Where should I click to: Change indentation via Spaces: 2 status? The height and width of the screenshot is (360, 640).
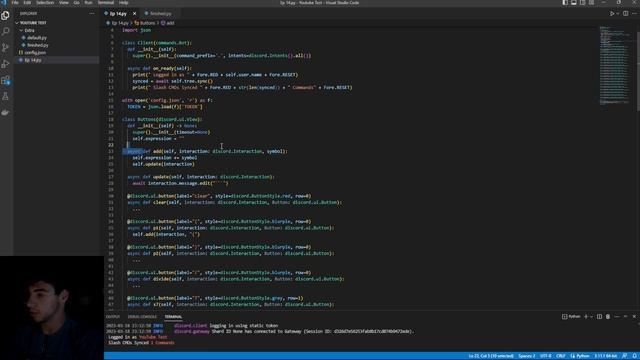click(527, 356)
